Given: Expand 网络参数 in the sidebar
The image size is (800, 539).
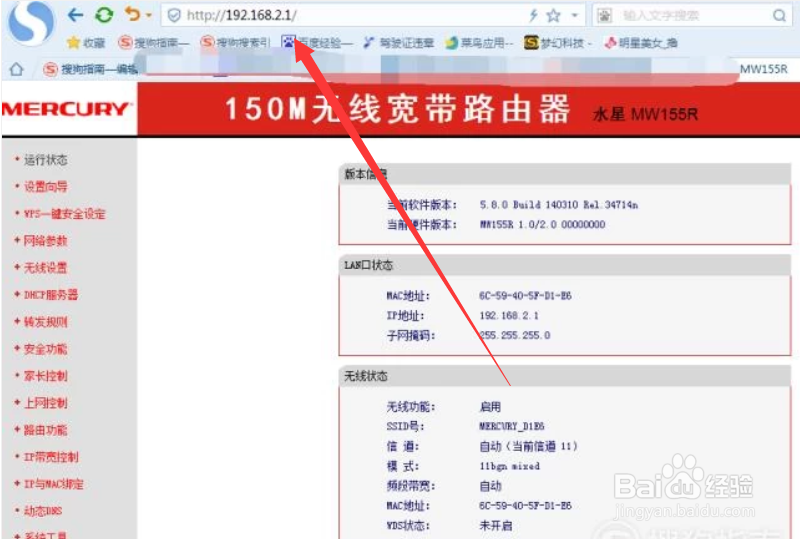Looking at the screenshot, I should coord(45,241).
